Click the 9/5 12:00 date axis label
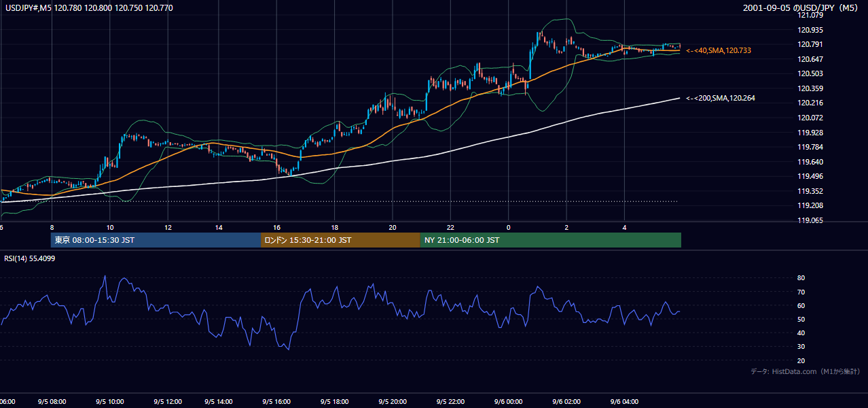868x408 pixels. [x=166, y=402]
